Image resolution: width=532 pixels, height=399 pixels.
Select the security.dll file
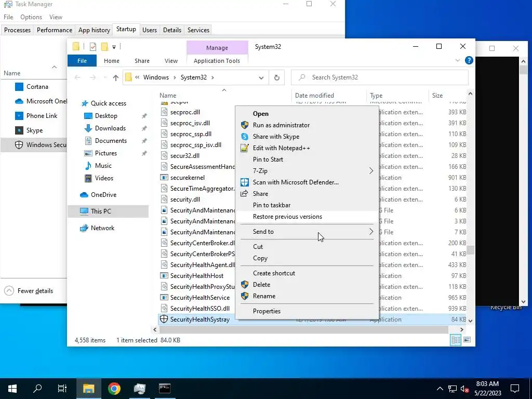(x=185, y=199)
